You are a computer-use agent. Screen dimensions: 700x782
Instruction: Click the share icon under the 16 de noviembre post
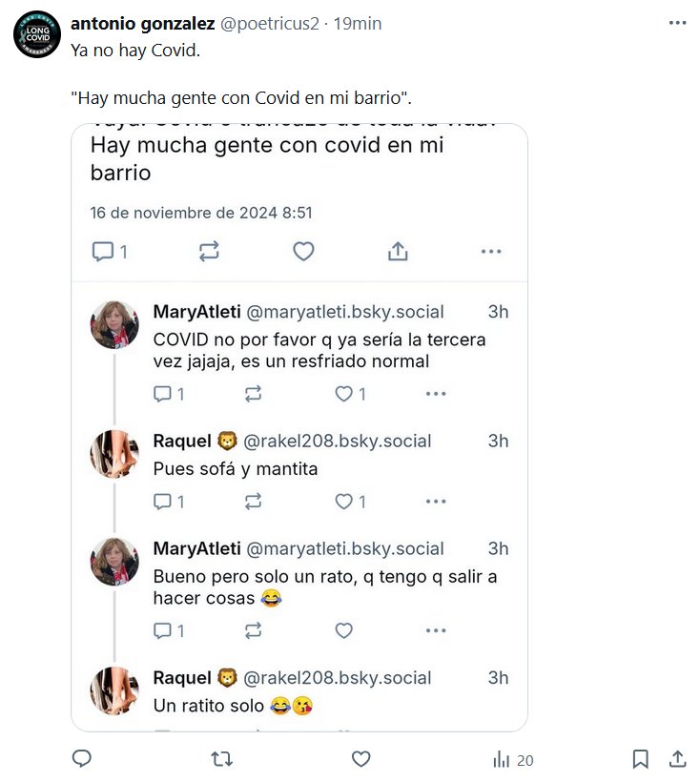click(398, 251)
